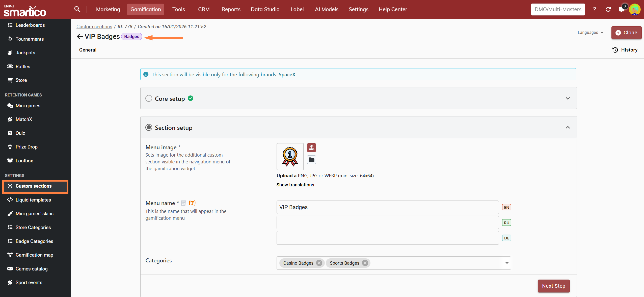Click the menu image badge thumbnail
This screenshot has width=644, height=297.
point(290,157)
